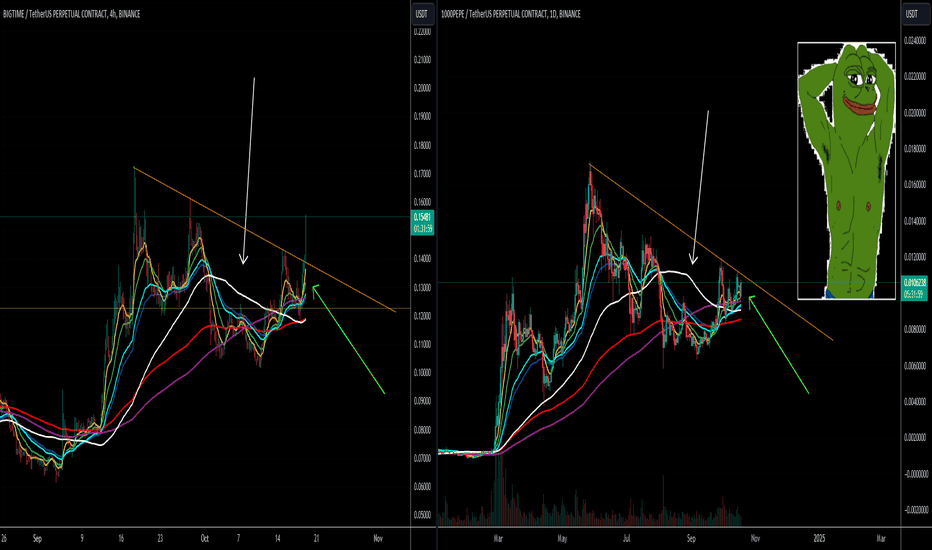Click the 0.15481 current price label
This screenshot has width=932, height=550.
[423, 222]
